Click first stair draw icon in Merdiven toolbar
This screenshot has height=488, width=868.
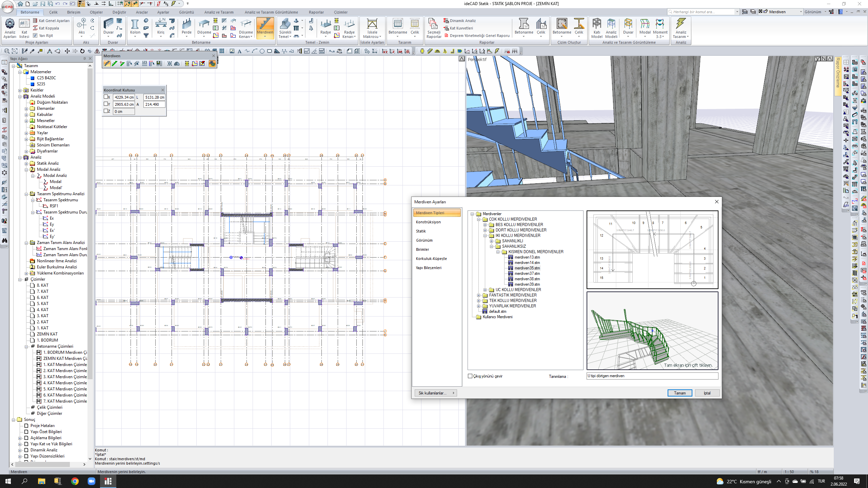(x=107, y=63)
